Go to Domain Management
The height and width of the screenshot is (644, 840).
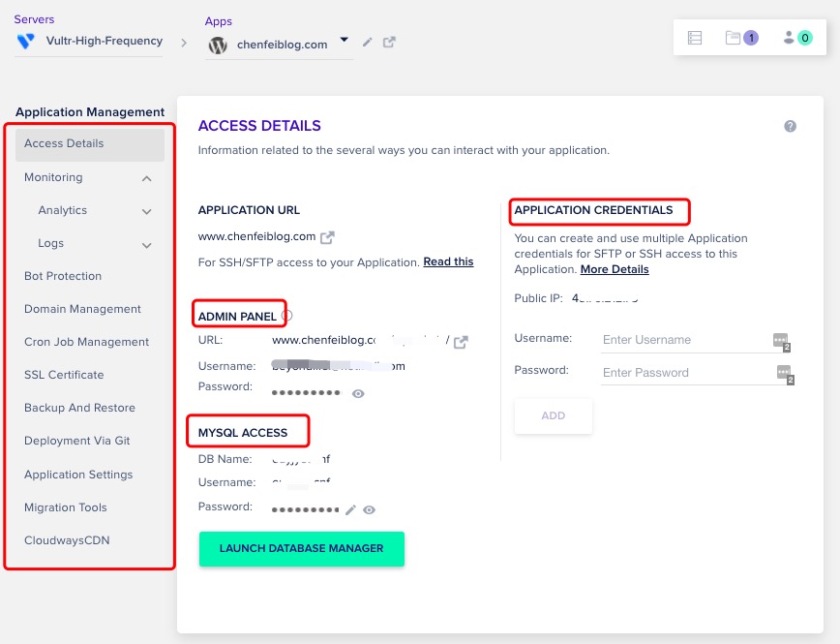82,309
